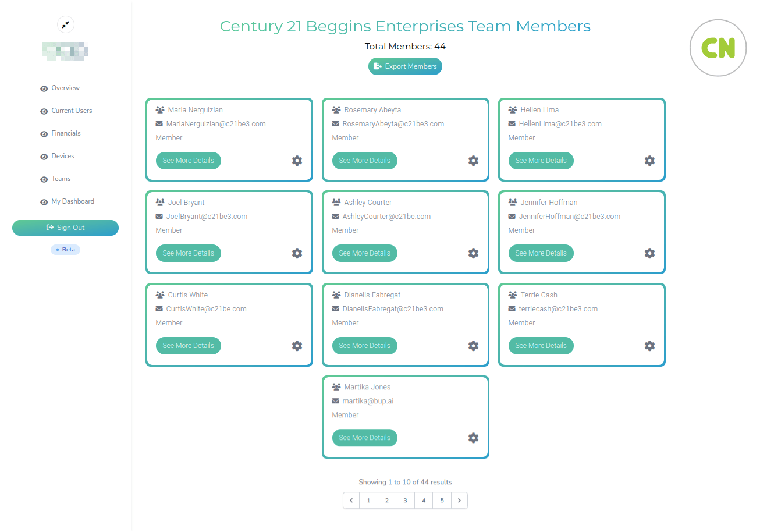Open settings gear for Martika Jones
767x532 pixels.
[x=473, y=438]
